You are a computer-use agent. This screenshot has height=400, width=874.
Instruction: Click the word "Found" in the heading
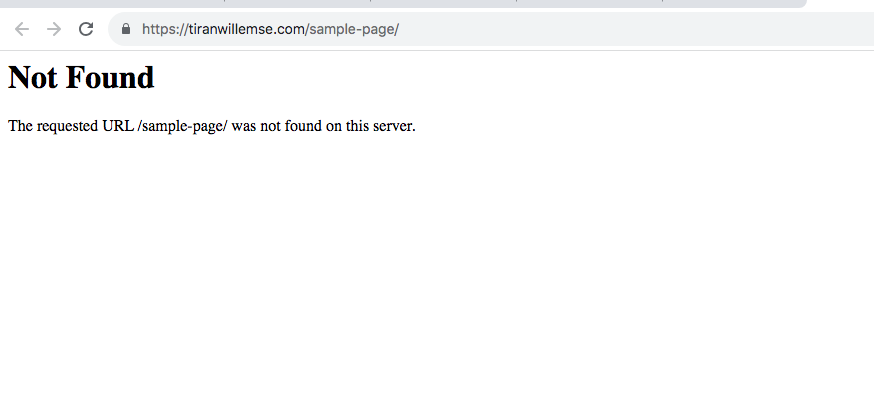coord(110,77)
